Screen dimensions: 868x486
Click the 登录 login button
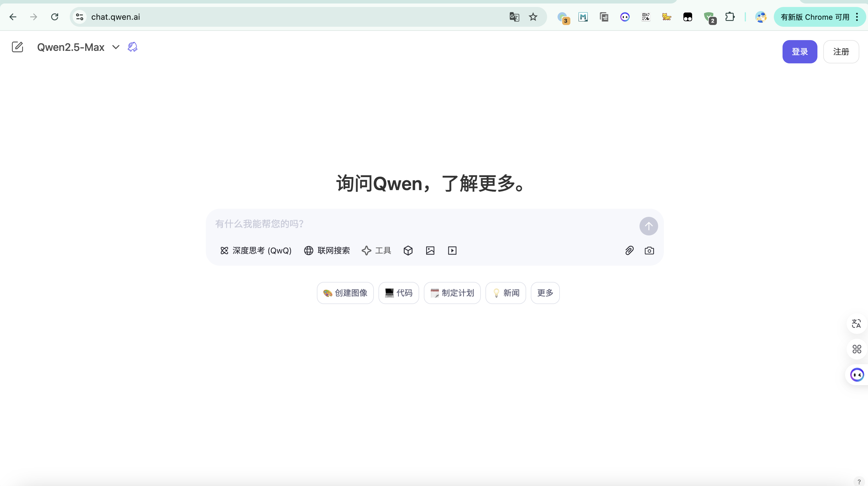click(800, 51)
